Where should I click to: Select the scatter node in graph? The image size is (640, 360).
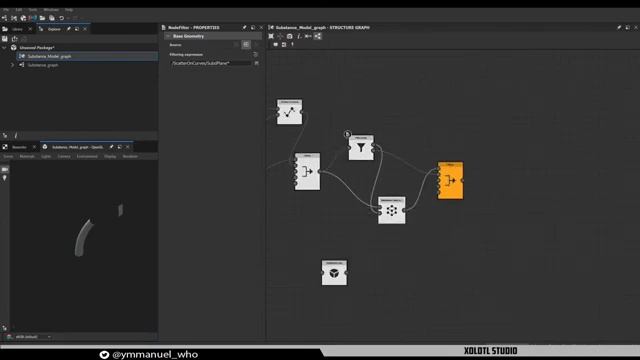point(392,210)
